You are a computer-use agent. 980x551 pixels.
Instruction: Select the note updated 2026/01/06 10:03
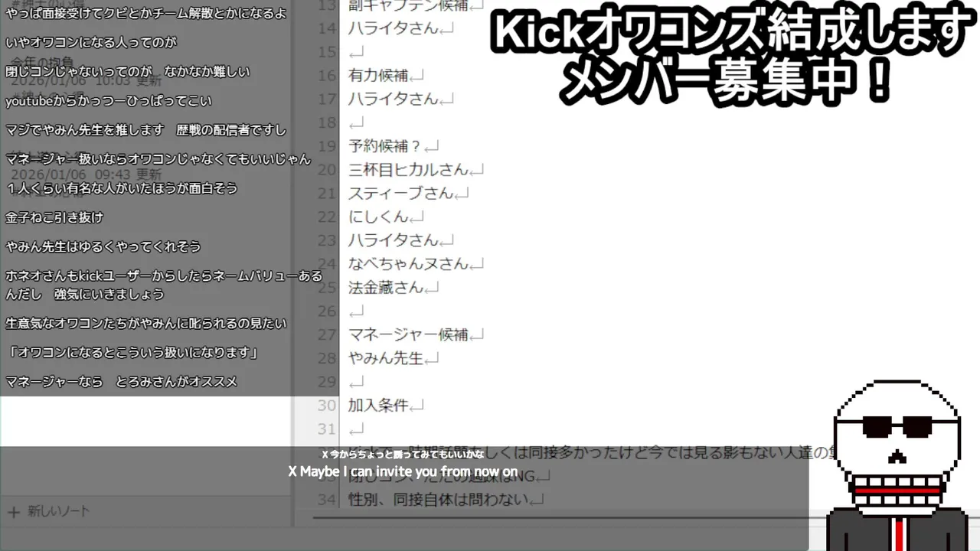point(86,80)
